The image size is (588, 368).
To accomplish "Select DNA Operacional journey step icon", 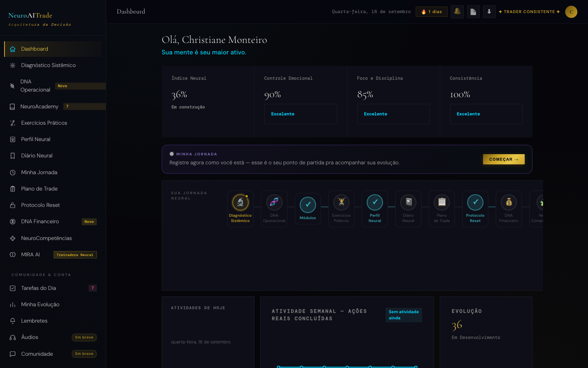I will (274, 202).
